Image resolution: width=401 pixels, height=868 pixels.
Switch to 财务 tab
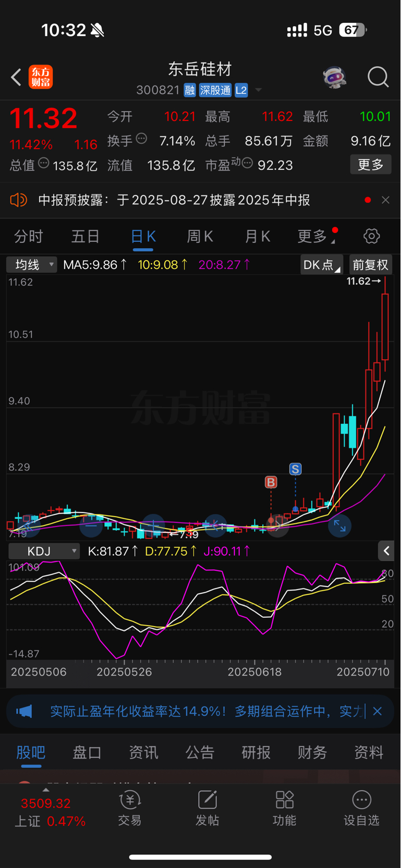(x=312, y=752)
